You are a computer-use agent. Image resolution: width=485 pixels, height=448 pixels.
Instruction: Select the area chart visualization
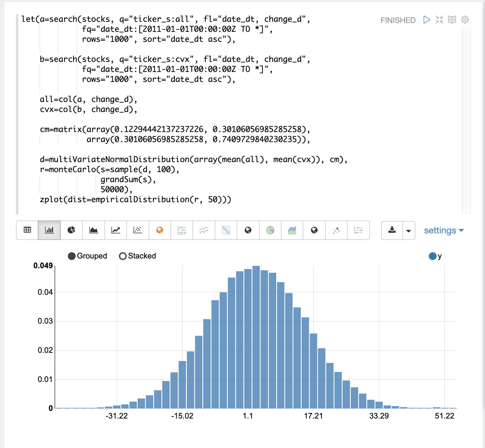pos(94,230)
